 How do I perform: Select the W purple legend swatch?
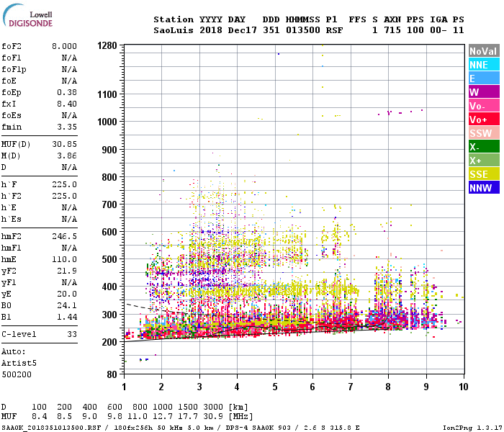[x=484, y=92]
